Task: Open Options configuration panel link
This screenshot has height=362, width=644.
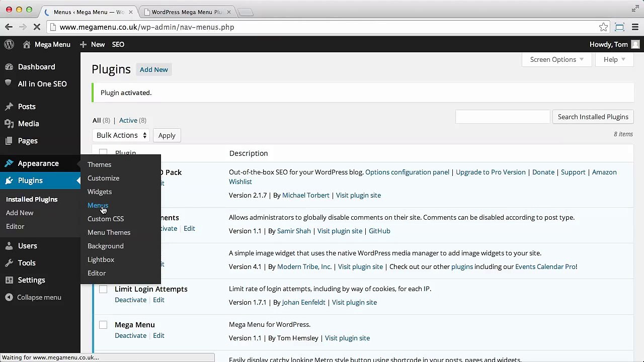Action: [x=407, y=172]
